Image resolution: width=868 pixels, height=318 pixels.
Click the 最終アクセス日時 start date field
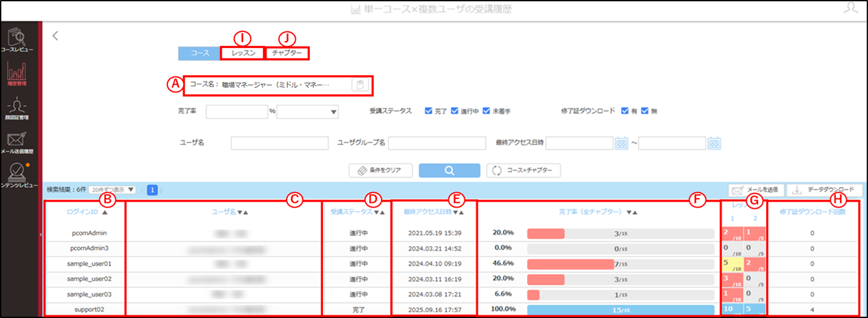click(579, 143)
